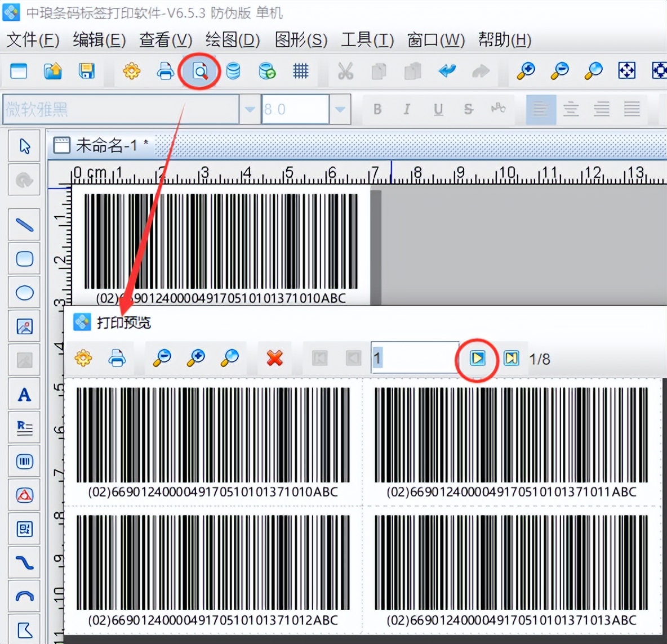This screenshot has width=667, height=644.
Task: Switch to the 未命名-1 document tab
Action: click(101, 146)
